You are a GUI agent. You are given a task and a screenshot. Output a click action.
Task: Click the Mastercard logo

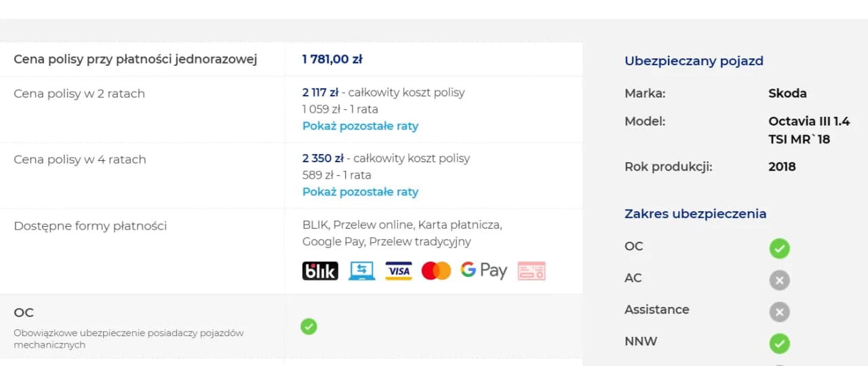pyautogui.click(x=436, y=271)
